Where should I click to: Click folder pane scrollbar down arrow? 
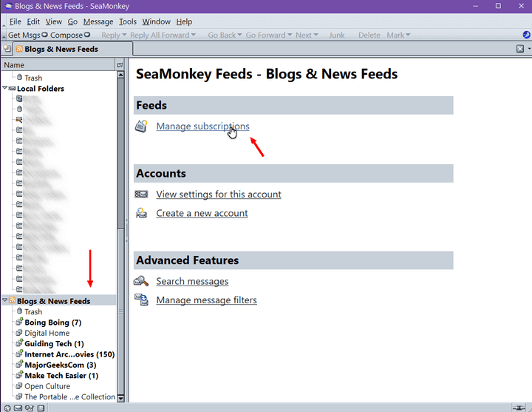[120, 398]
